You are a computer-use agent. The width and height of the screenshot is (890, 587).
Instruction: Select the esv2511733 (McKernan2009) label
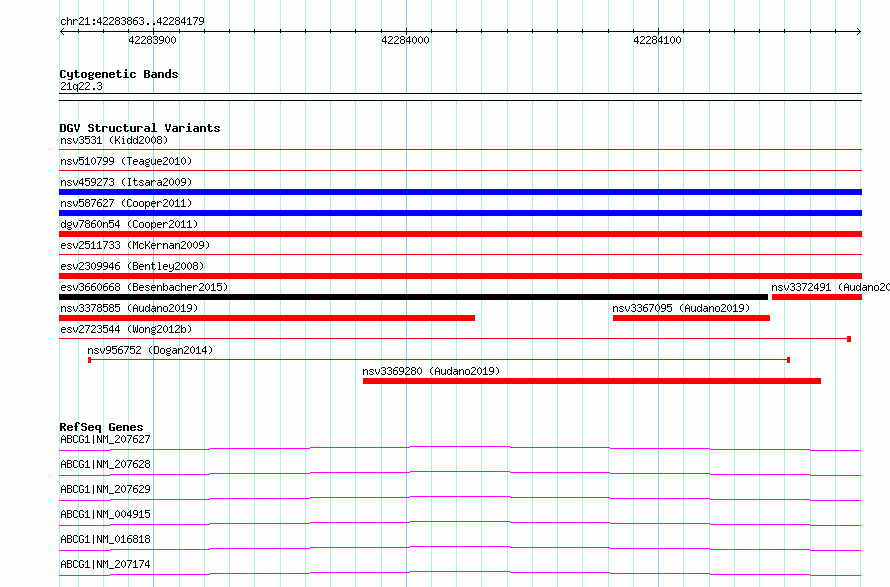tap(135, 245)
